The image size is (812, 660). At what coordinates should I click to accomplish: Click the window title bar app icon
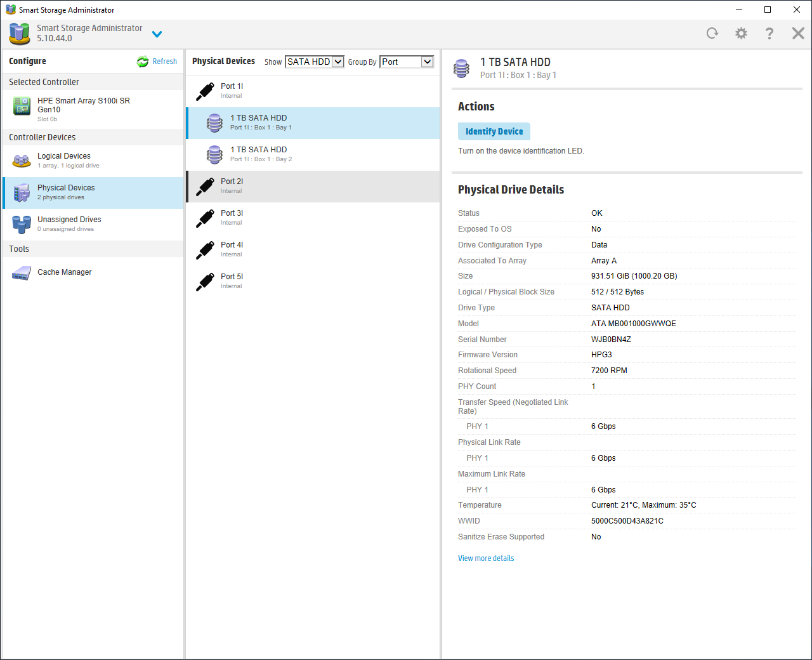pos(11,10)
